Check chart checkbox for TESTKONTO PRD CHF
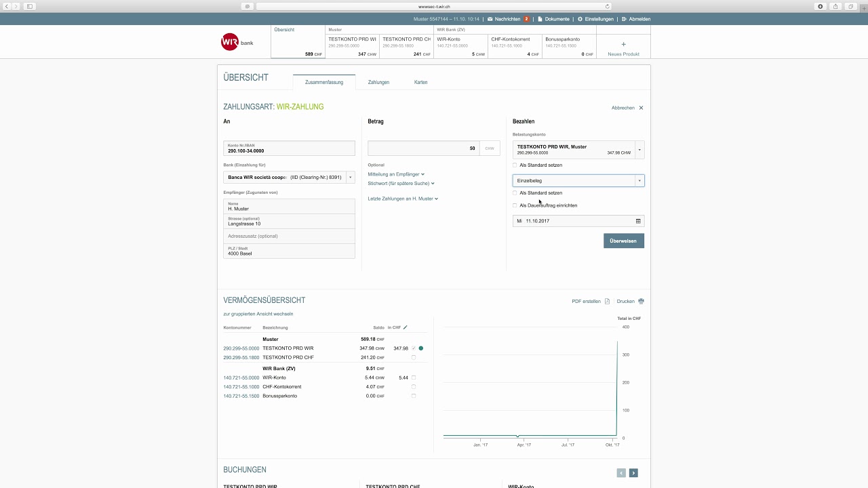This screenshot has width=868, height=488. pos(414,357)
